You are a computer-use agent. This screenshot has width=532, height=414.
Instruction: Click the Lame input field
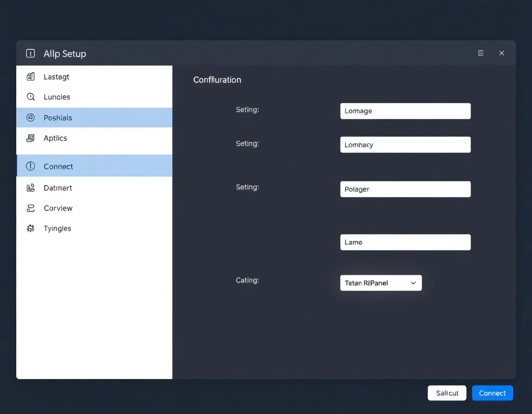405,242
